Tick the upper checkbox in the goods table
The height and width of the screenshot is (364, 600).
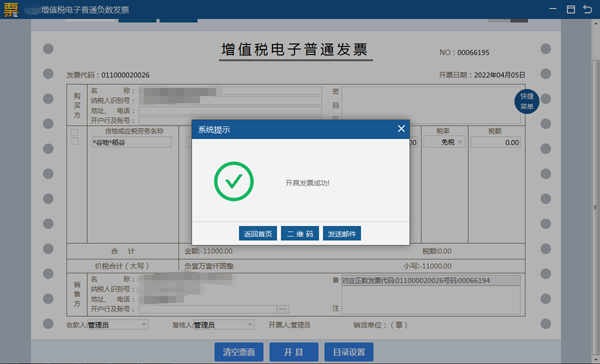coord(75,132)
